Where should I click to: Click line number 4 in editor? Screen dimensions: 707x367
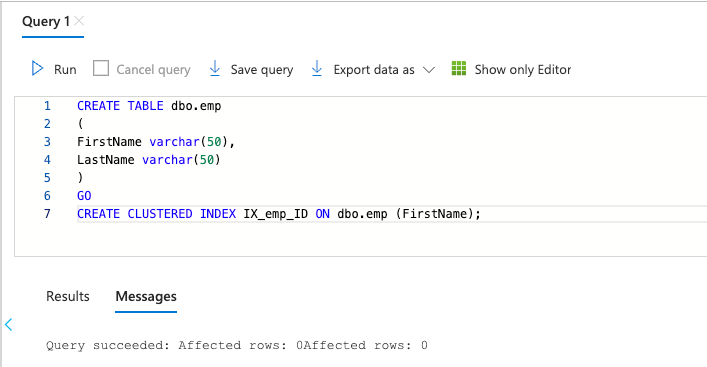tap(47, 160)
